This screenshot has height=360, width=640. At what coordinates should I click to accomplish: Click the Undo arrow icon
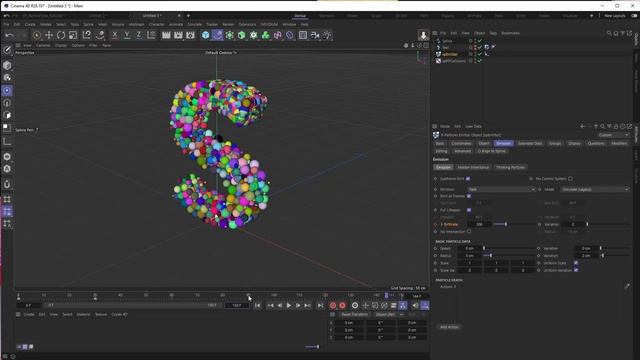pos(9,36)
